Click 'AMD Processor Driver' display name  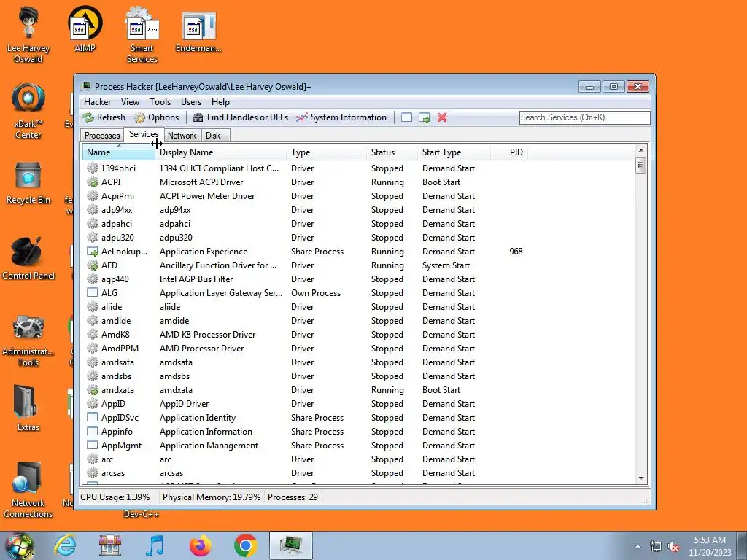tap(201, 348)
